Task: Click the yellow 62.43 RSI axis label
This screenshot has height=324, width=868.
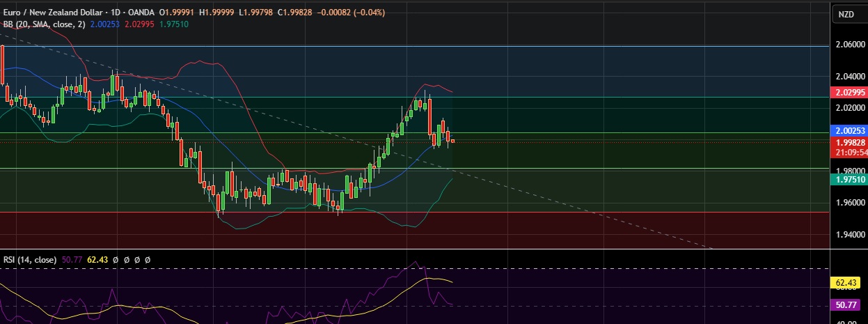Action: pyautogui.click(x=845, y=283)
